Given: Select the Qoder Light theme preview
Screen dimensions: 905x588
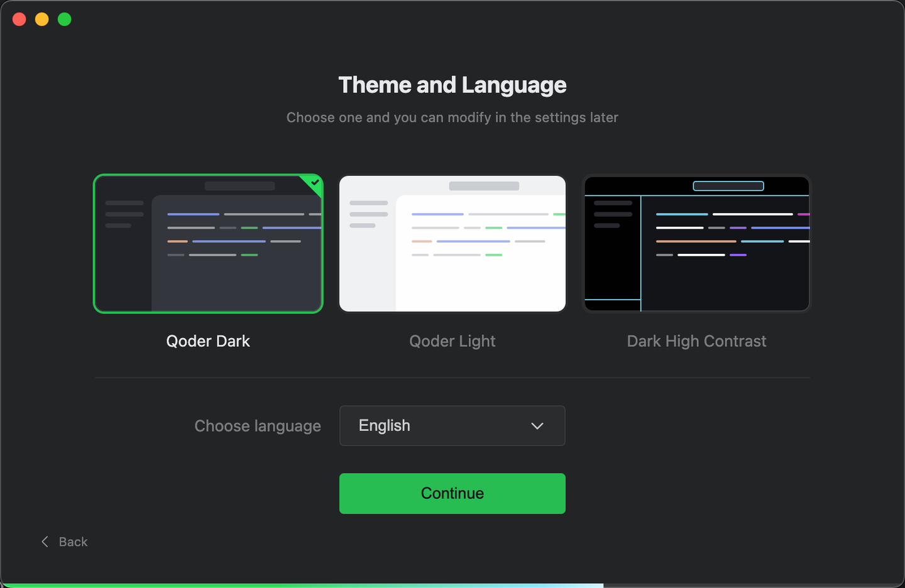Looking at the screenshot, I should coord(452,244).
